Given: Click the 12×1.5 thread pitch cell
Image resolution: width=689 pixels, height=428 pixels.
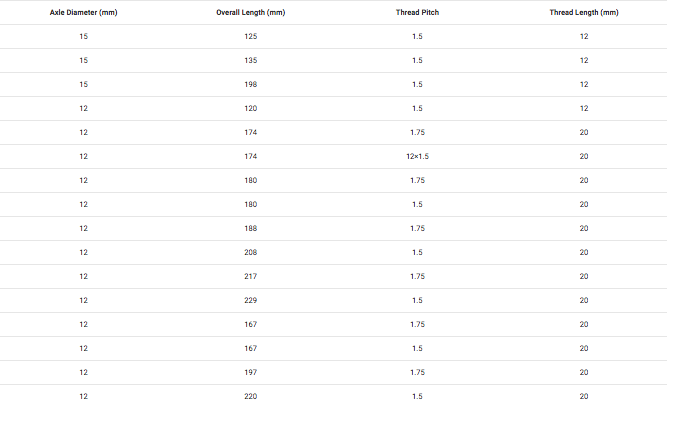Looking at the screenshot, I should [x=417, y=156].
